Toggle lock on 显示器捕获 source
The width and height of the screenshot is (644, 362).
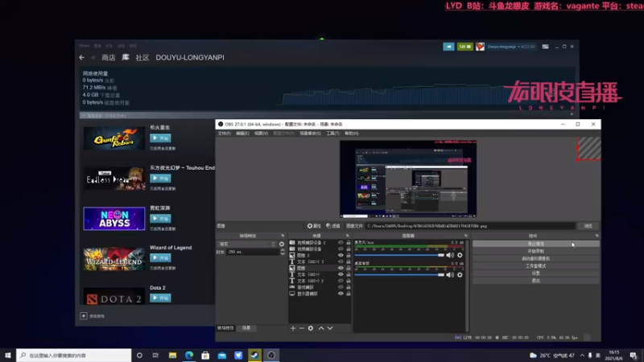click(x=349, y=294)
